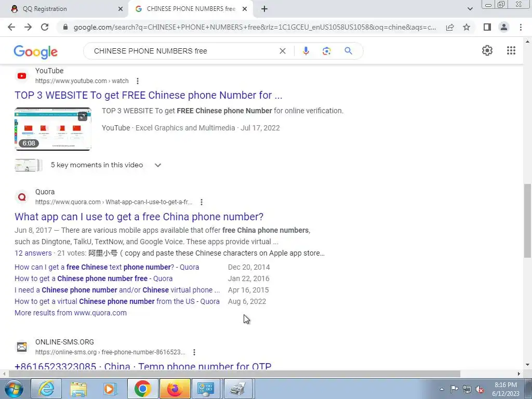
Task: Open How to get a Chinese phone number free
Action: (94, 278)
